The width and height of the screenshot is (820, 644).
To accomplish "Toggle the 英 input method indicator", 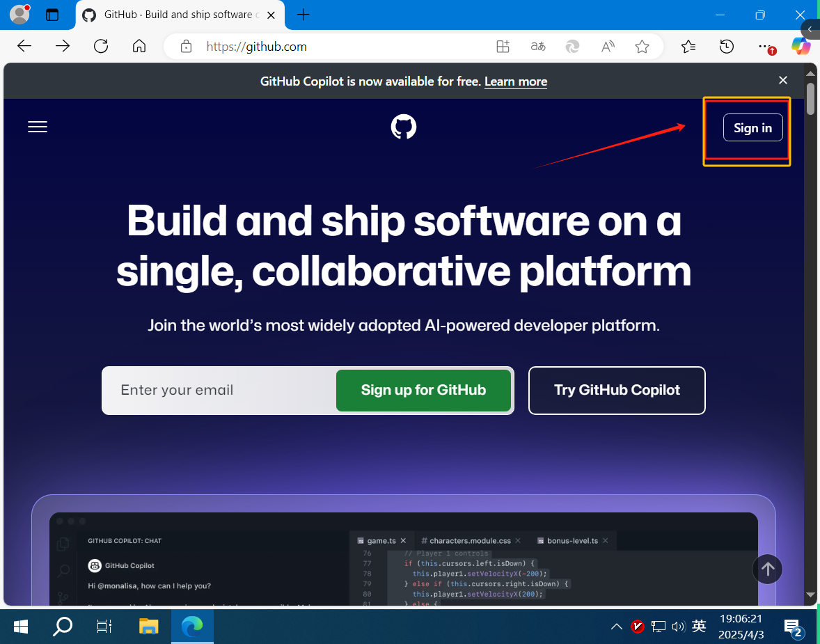I will point(699,626).
